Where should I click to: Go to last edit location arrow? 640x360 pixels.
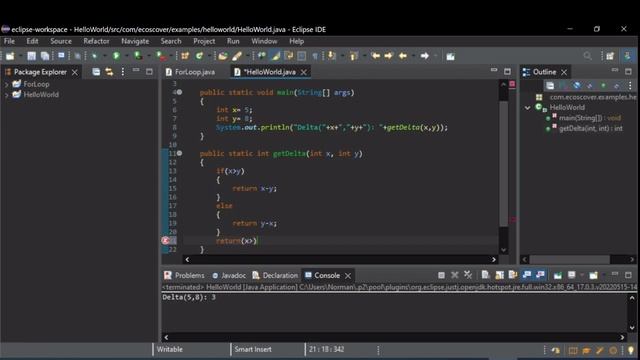(x=376, y=56)
